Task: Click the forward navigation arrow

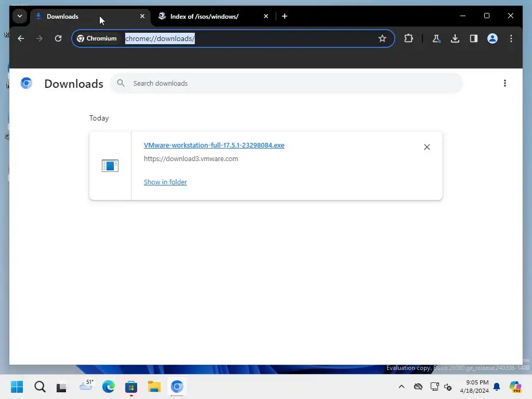Action: coord(39,38)
